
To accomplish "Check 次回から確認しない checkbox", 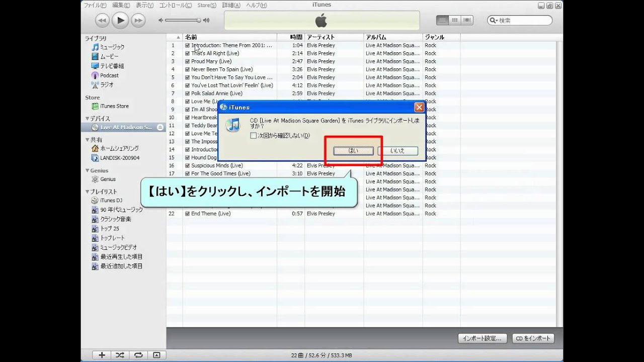I will (x=253, y=135).
